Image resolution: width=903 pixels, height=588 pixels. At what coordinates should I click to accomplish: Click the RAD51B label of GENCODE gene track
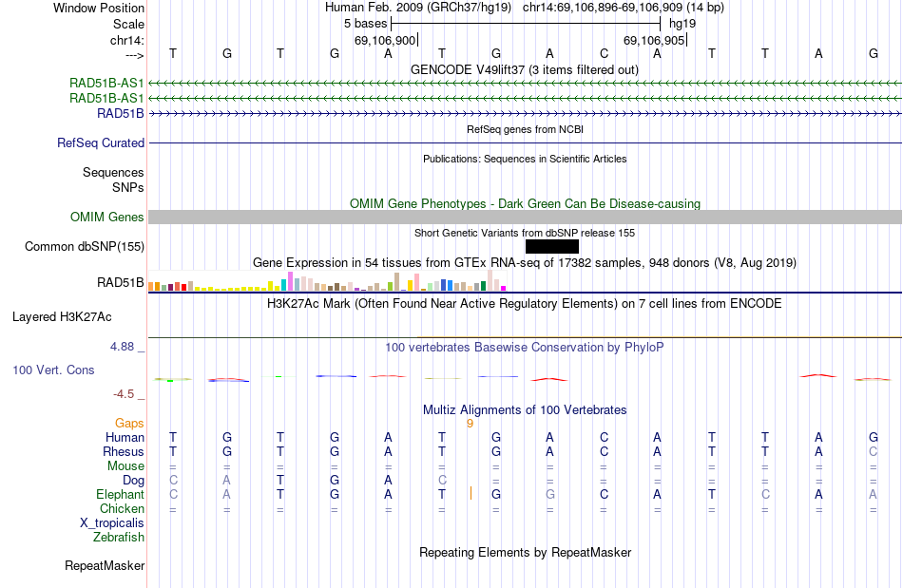(x=120, y=113)
